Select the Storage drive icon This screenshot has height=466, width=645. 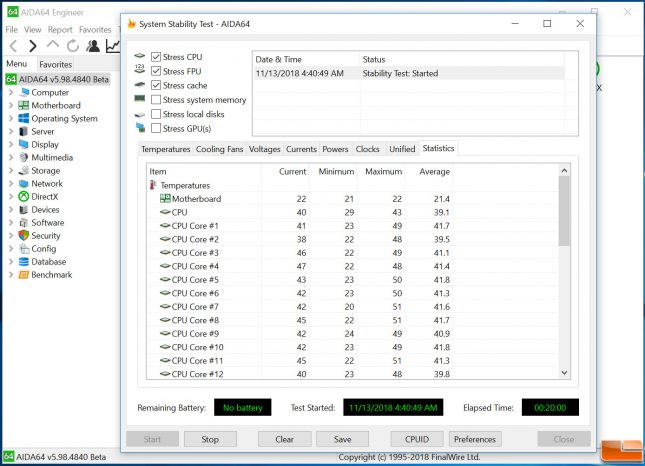[x=24, y=170]
